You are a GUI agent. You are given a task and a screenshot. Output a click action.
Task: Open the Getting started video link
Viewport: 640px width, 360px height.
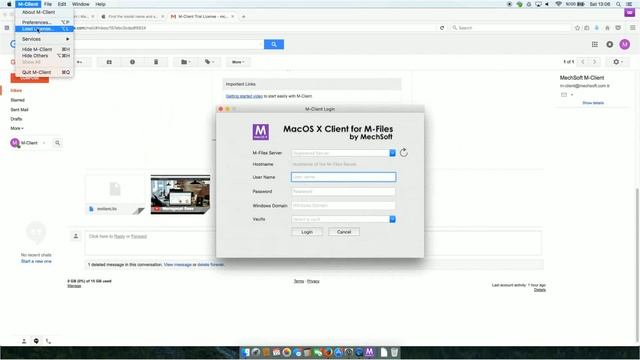coord(244,96)
